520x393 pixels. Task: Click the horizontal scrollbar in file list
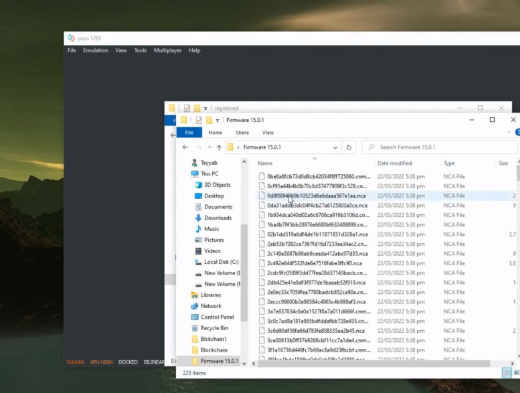pyautogui.click(x=373, y=363)
